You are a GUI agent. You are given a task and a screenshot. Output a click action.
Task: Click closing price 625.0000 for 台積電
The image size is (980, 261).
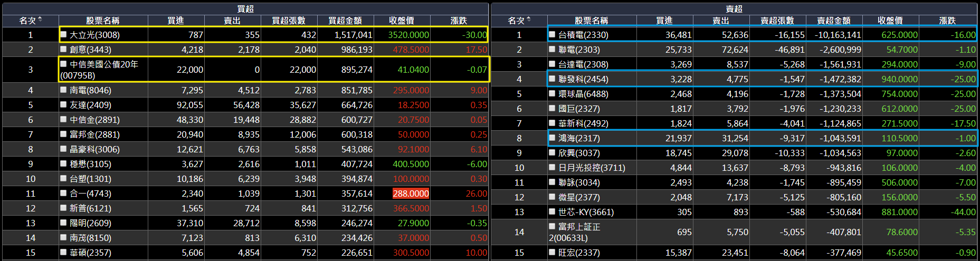pyautogui.click(x=900, y=35)
